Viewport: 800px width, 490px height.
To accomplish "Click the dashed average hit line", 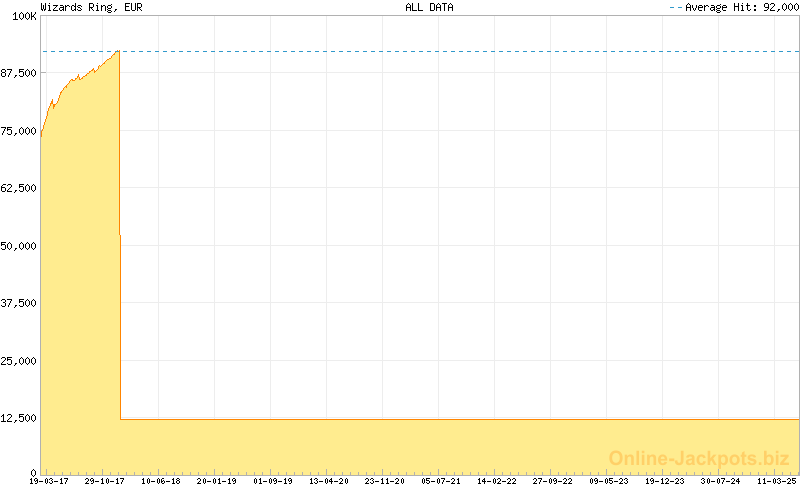I will 450,51.
